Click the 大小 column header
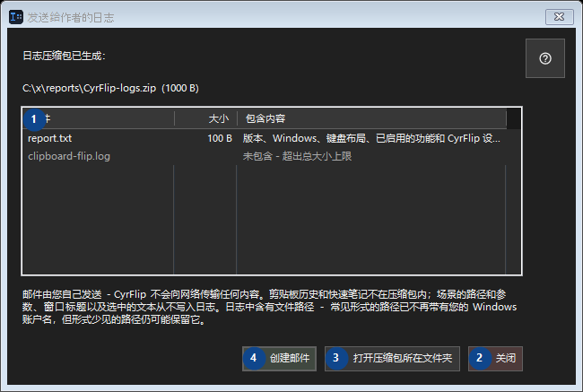The image size is (583, 392). 205,118
